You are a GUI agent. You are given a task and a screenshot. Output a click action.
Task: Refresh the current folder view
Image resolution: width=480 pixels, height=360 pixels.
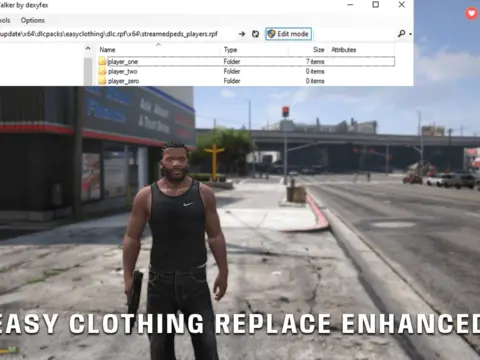[x=255, y=34]
